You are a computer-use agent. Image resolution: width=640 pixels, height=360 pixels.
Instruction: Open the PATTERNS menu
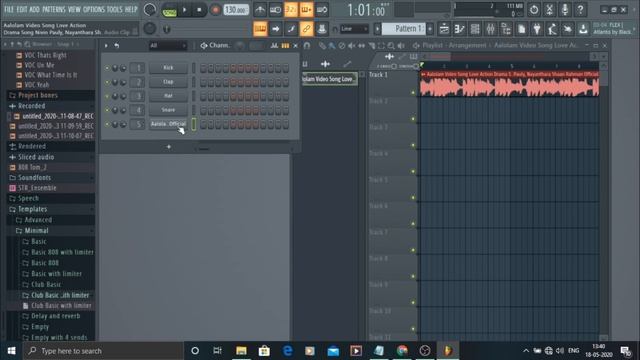(x=53, y=9)
